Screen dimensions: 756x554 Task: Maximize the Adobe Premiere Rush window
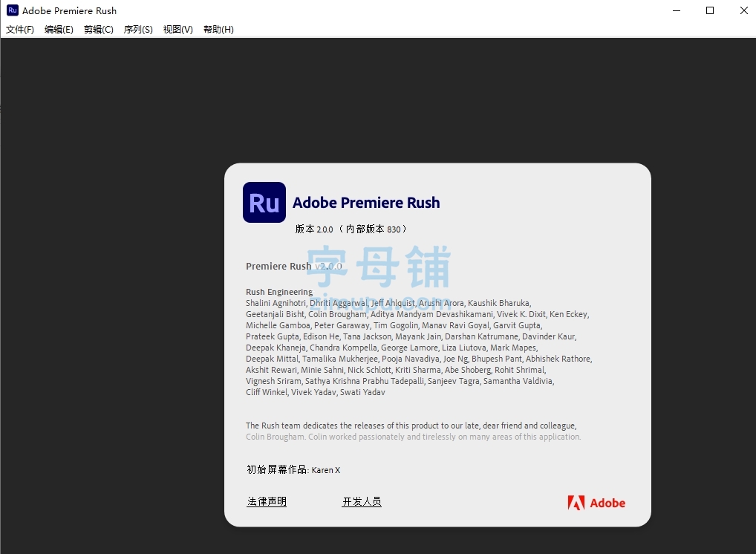tap(710, 10)
